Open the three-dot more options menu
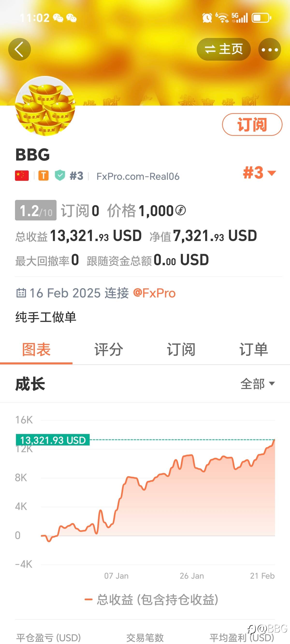The width and height of the screenshot is (290, 644). click(269, 49)
